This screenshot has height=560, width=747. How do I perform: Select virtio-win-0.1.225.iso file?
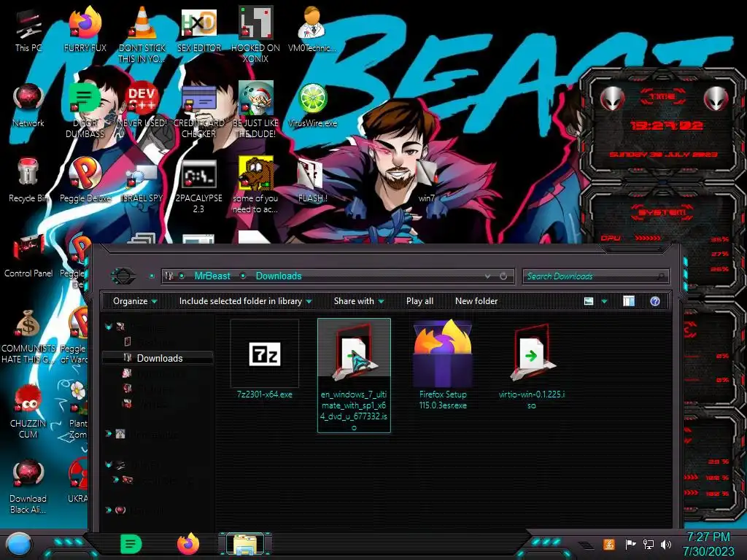pos(532,366)
